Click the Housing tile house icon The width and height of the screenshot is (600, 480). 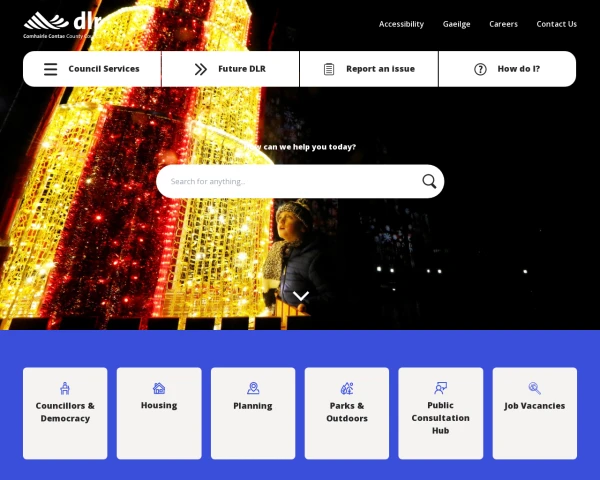(x=159, y=388)
